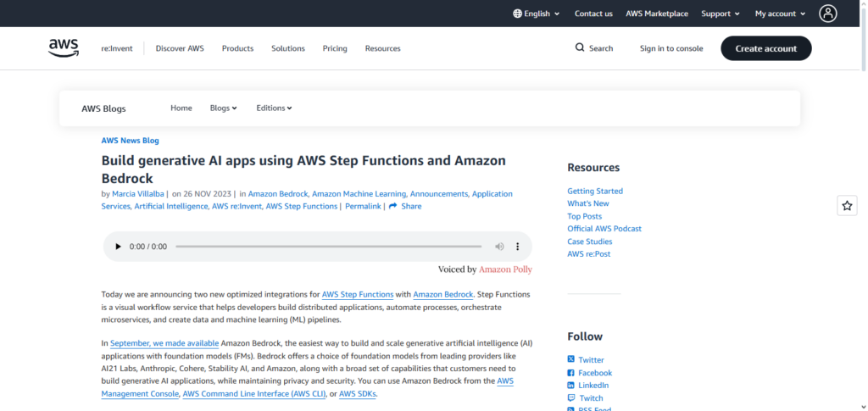Open the Twitter follow link

[590, 360]
